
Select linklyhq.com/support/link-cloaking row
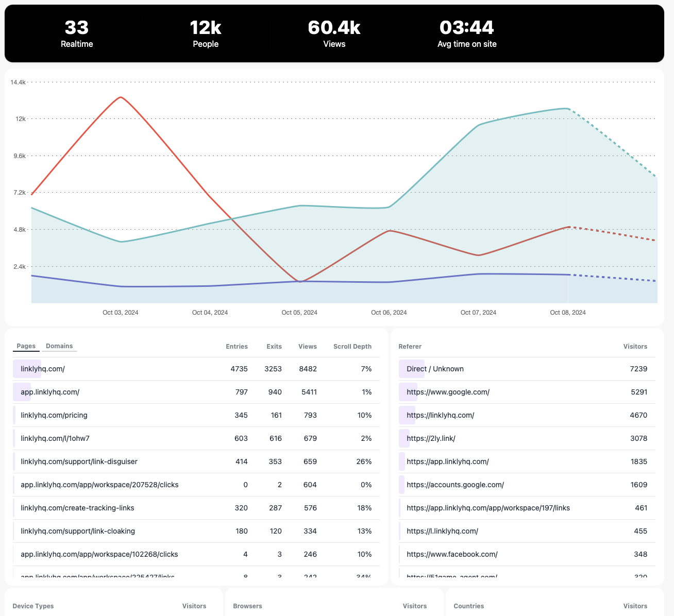click(x=196, y=531)
